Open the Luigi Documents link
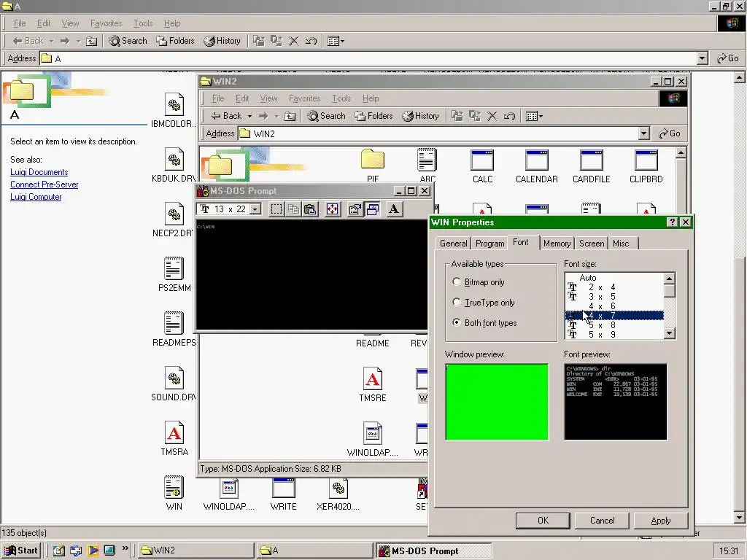This screenshot has width=747, height=560. click(39, 172)
